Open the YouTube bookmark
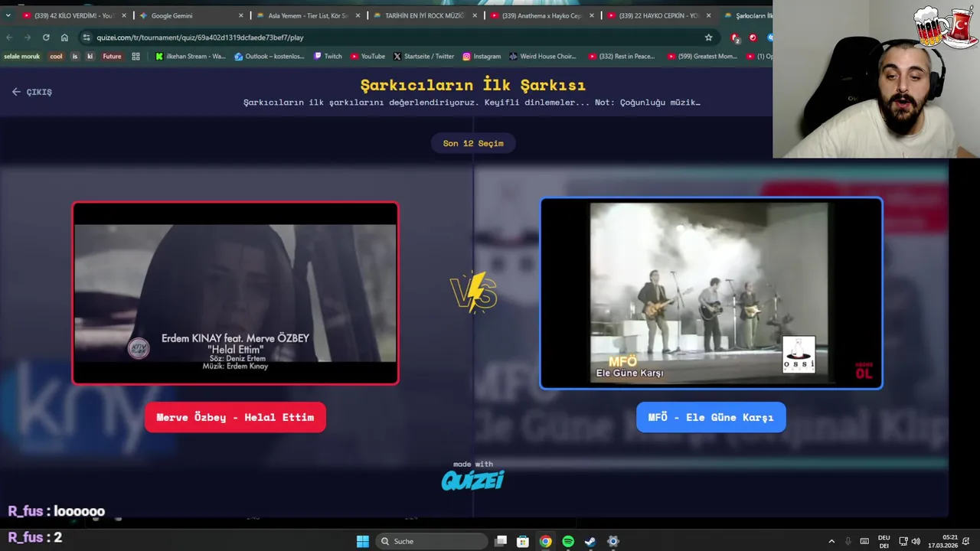The image size is (980, 551). 367,56
